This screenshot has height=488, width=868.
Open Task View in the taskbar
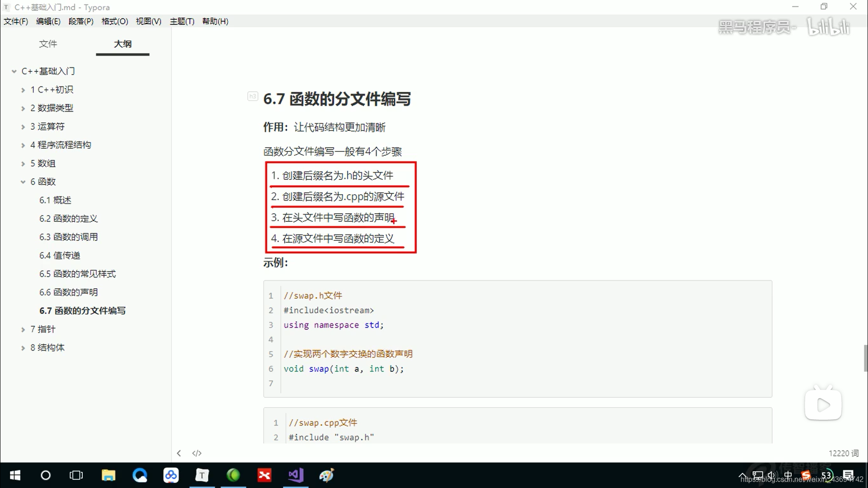point(76,475)
